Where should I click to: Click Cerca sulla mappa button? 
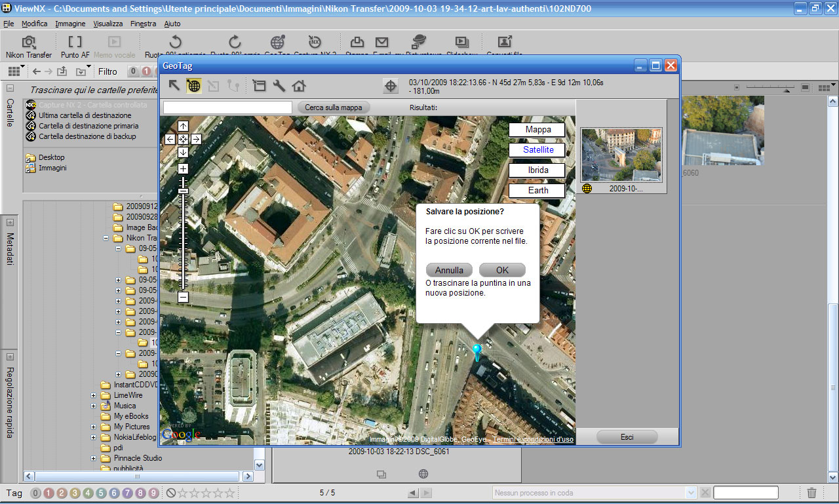point(334,107)
